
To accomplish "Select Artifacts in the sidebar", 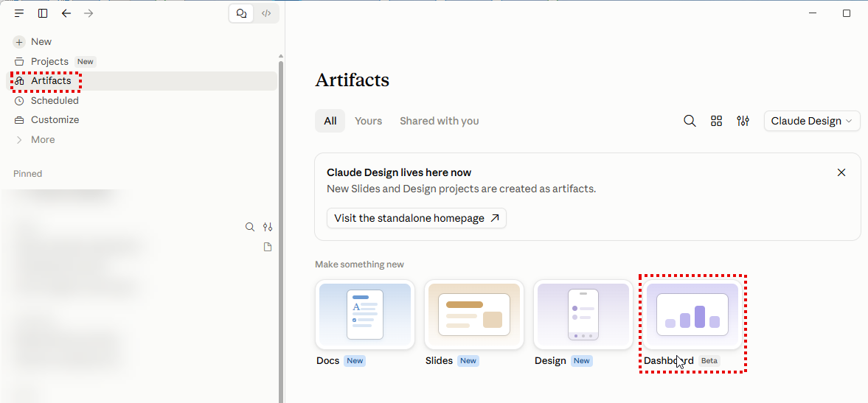I will tap(142, 81).
